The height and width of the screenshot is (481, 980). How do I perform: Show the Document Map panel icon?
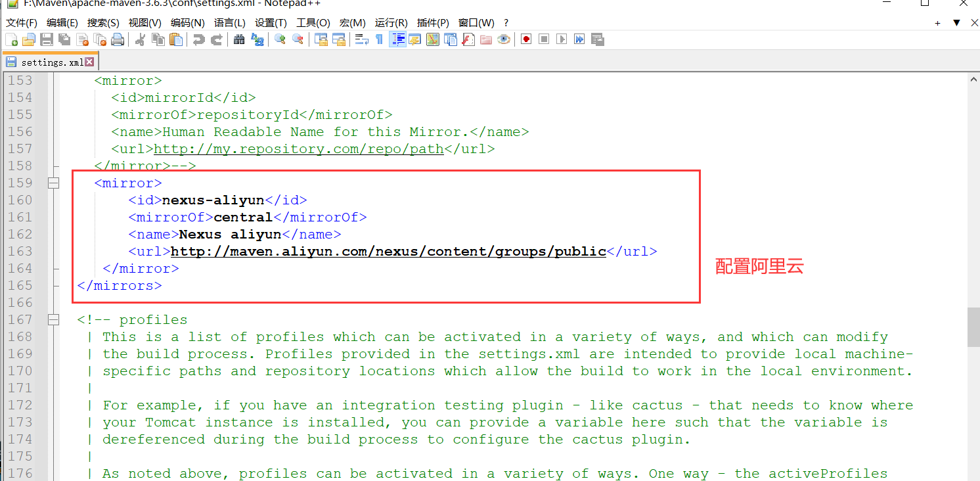pyautogui.click(x=432, y=40)
